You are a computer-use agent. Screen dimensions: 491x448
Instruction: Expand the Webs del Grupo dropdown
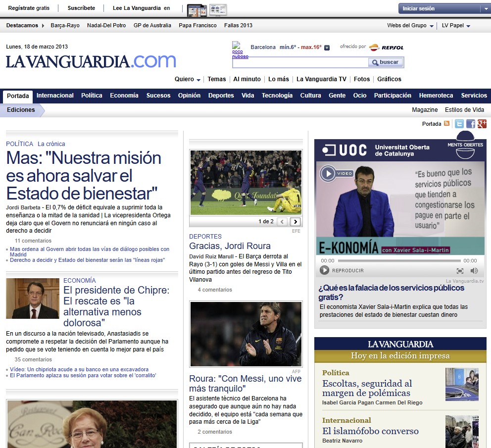click(410, 26)
